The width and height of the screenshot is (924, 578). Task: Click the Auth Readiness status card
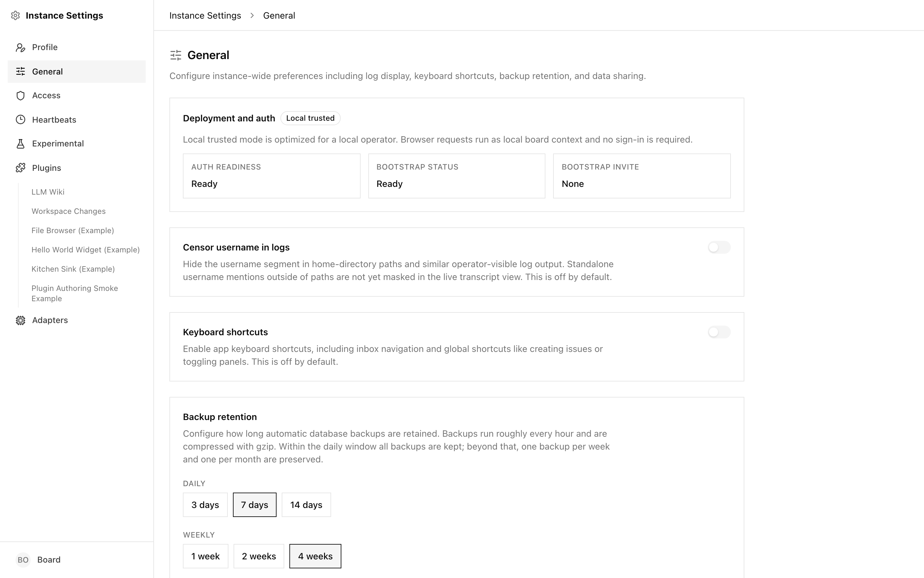(x=271, y=176)
